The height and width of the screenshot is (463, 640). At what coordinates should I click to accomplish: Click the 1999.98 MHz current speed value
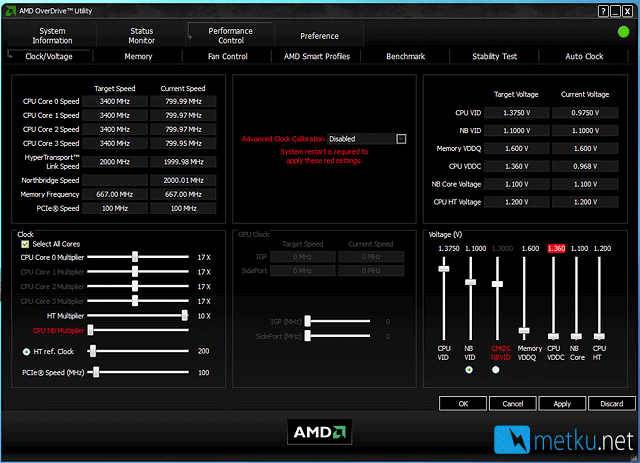click(x=183, y=162)
